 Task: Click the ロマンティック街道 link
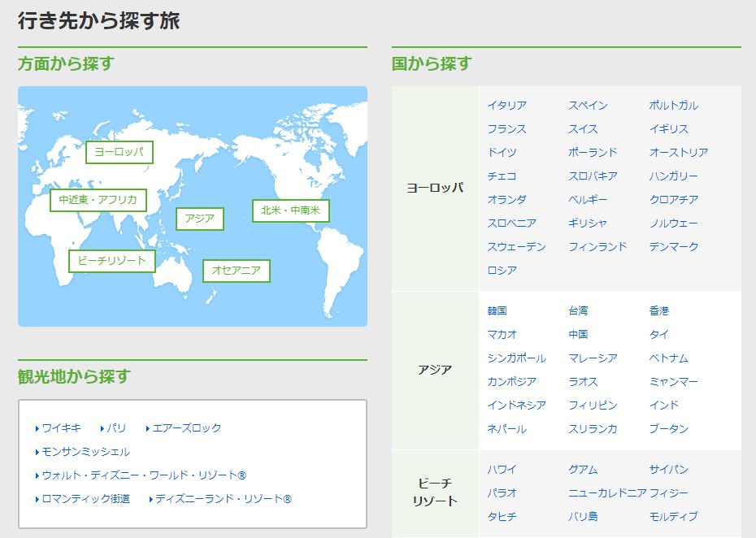[85, 498]
